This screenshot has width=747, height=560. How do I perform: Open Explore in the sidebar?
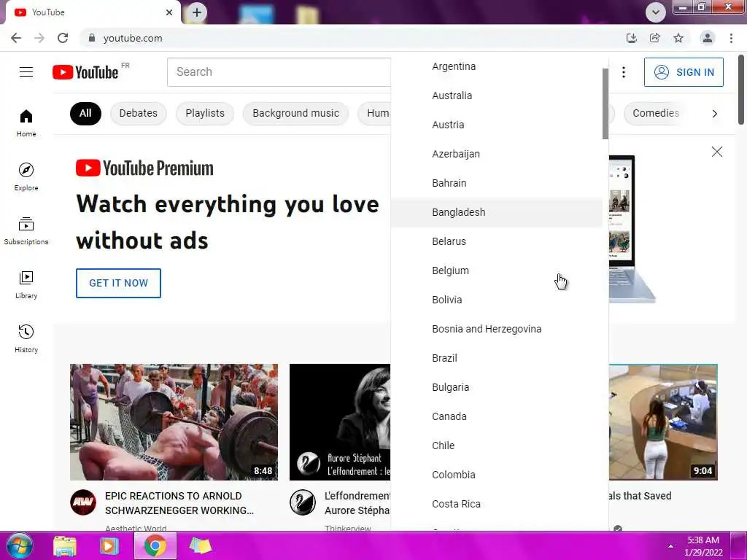point(26,176)
